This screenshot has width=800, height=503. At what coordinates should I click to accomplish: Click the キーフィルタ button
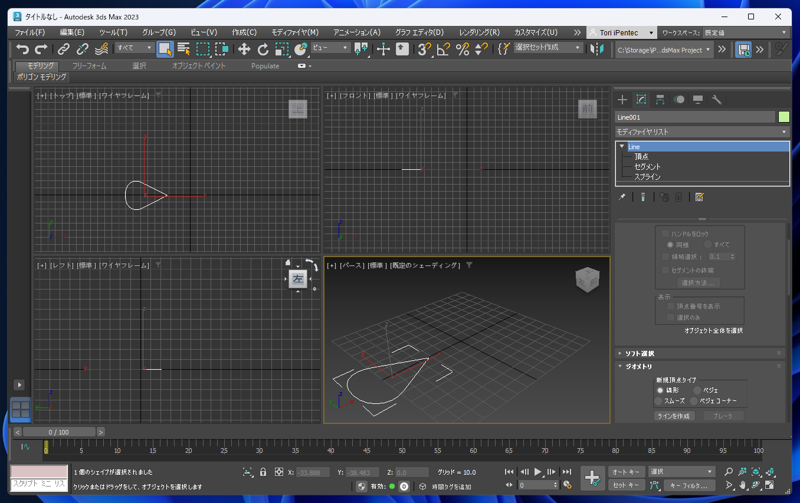(x=689, y=485)
